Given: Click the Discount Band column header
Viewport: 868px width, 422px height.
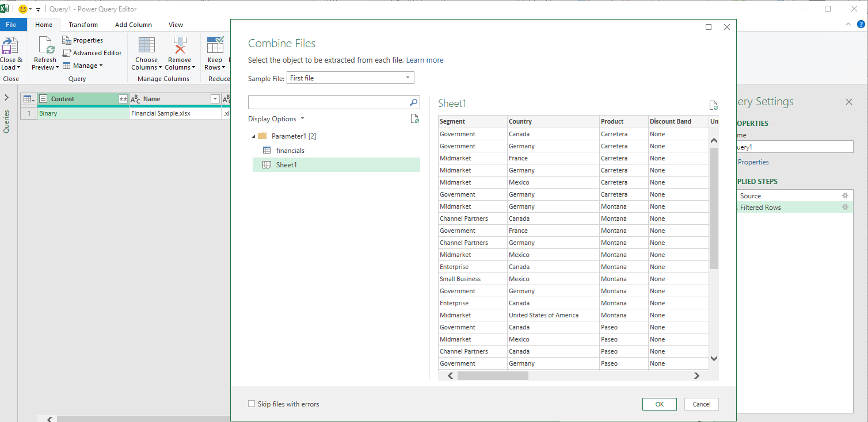Looking at the screenshot, I should pyautogui.click(x=678, y=121).
